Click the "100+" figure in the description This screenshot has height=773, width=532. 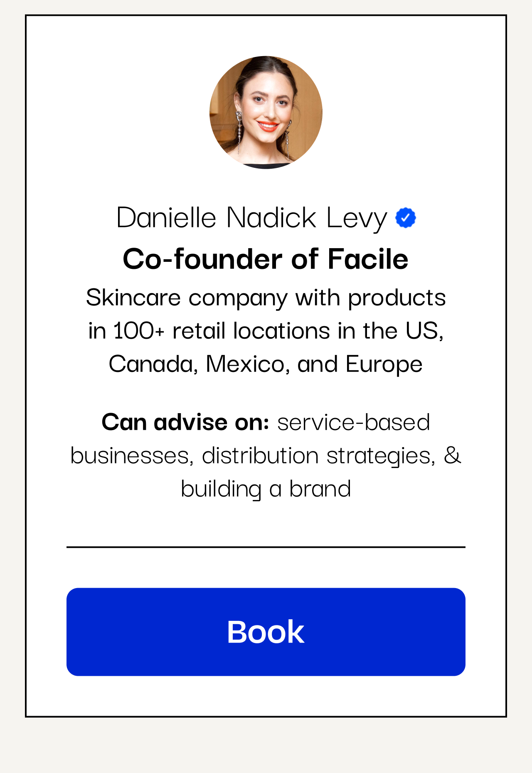[x=138, y=331]
